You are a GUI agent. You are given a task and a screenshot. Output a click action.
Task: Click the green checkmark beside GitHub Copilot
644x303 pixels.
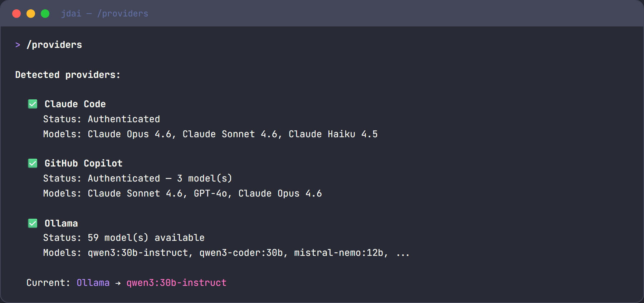tap(33, 163)
